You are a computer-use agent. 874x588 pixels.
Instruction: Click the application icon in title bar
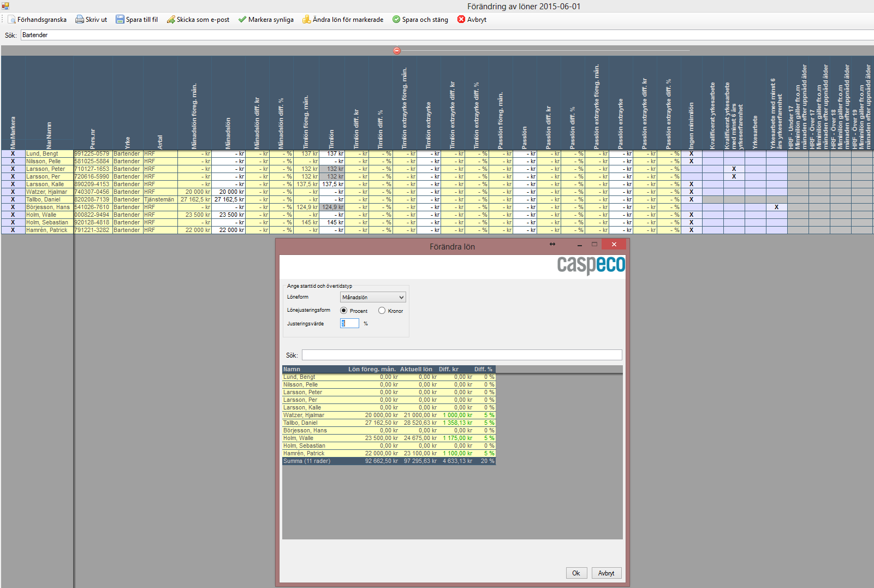pos(5,6)
